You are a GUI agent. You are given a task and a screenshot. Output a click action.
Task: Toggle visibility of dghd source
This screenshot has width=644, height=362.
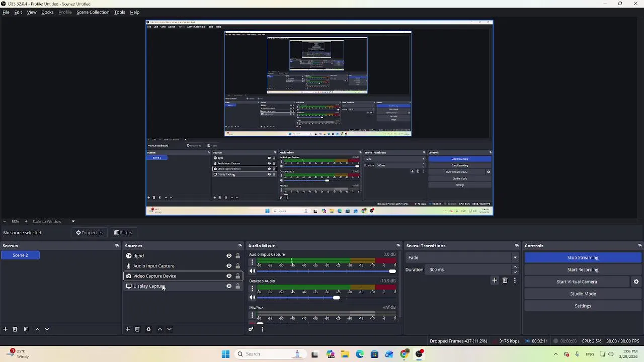229,256
